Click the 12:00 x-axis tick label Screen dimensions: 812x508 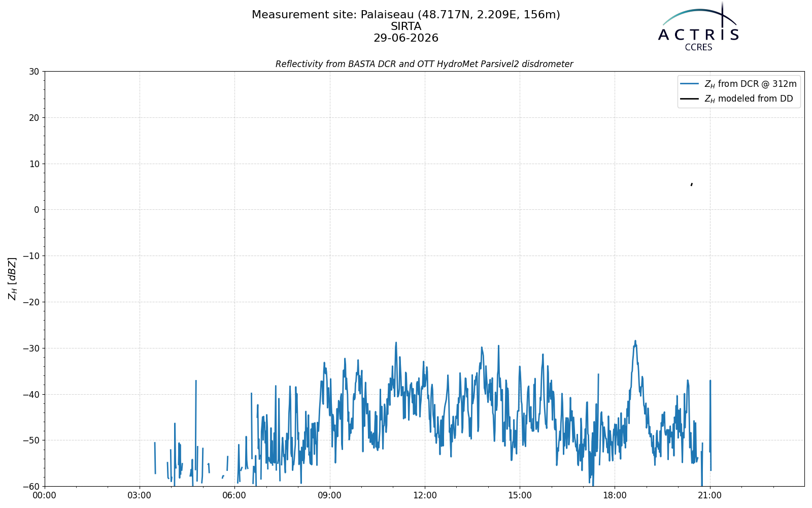(x=425, y=495)
